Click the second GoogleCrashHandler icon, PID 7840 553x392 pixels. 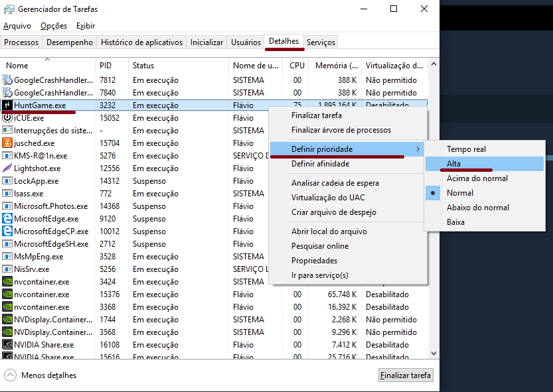[7, 92]
